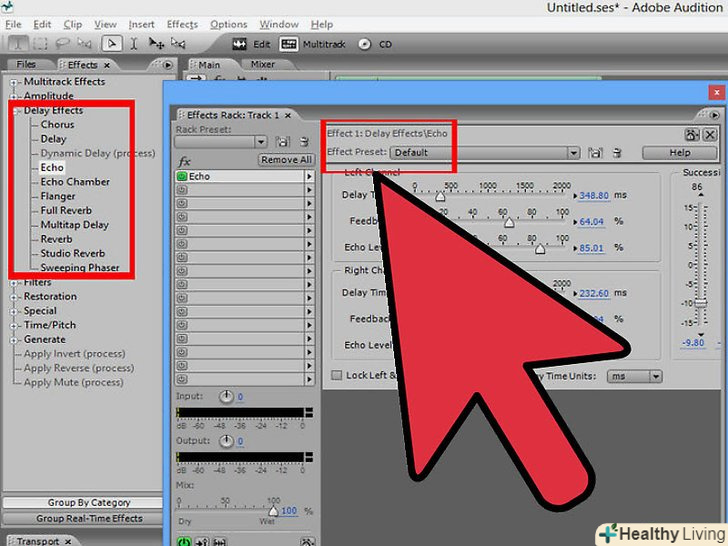Screen dimensions: 728x546
Task: Switch to Edit view waveform icon
Action: point(240,45)
